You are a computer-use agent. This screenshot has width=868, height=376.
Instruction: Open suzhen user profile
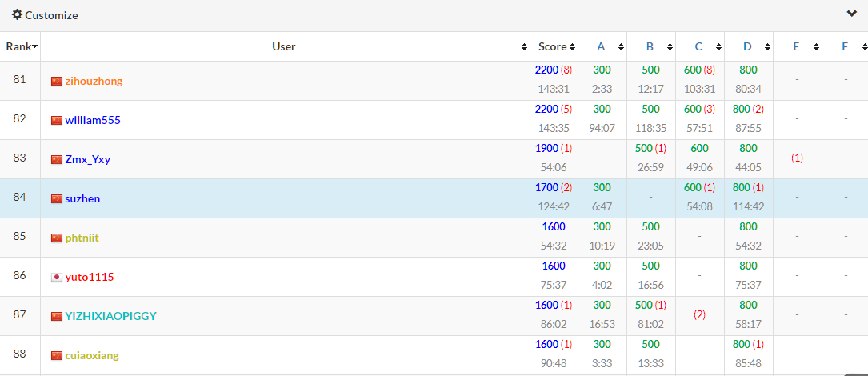pos(82,198)
